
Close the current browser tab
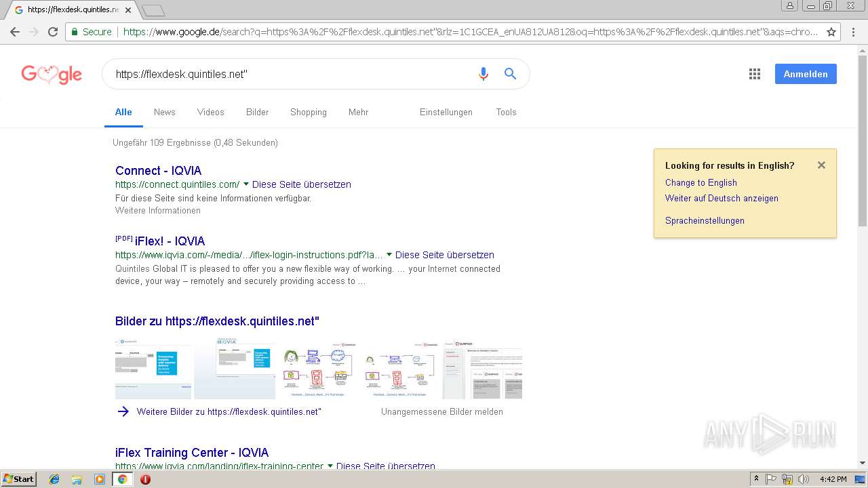[x=128, y=10]
